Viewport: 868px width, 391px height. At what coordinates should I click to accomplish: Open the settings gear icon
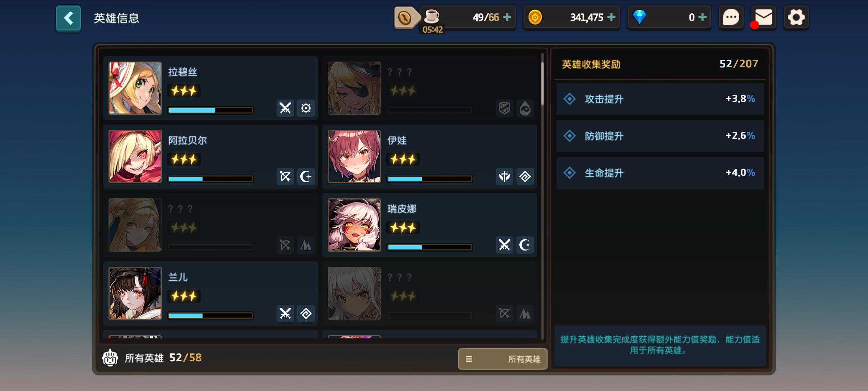(x=796, y=17)
